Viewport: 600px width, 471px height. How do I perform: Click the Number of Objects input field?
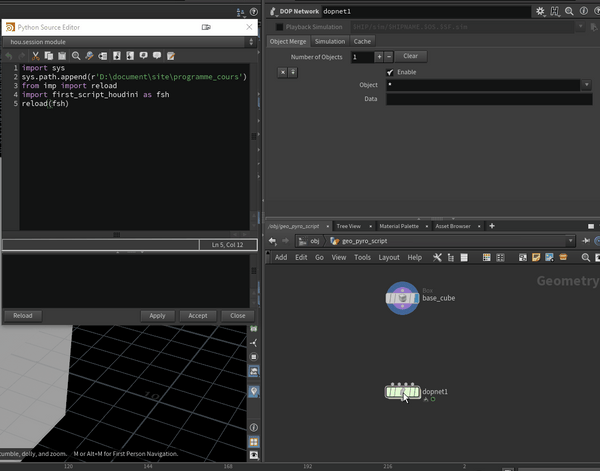[x=362, y=57]
